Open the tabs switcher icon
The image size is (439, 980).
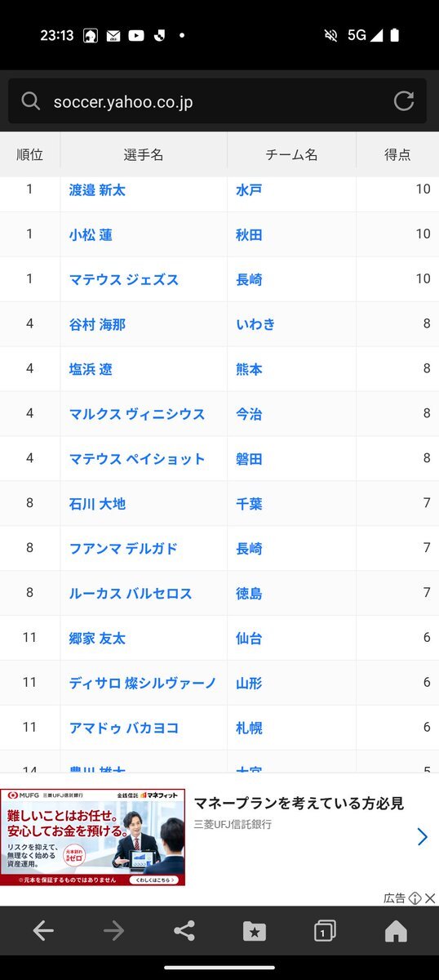(x=325, y=931)
